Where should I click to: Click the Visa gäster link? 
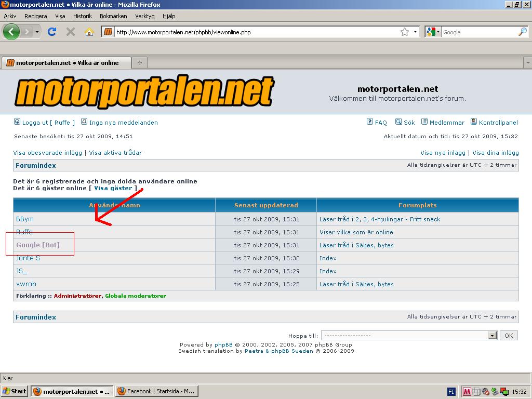coord(113,188)
